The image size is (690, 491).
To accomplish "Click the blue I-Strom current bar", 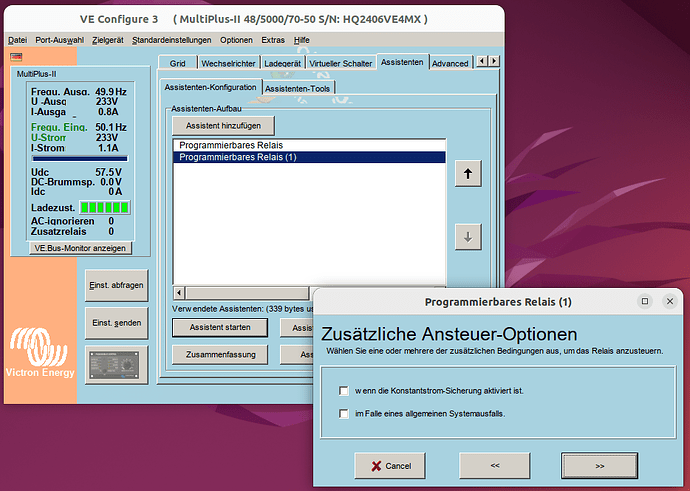I will (x=80, y=158).
